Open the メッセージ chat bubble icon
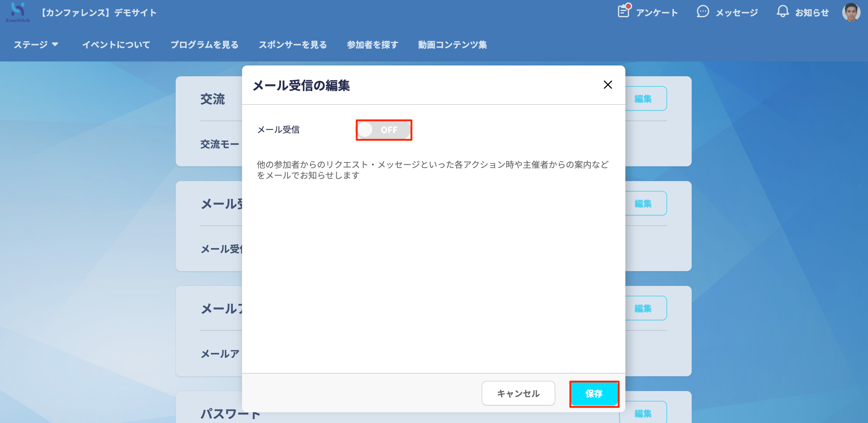Screen dimensions: 868x423 tap(702, 12)
